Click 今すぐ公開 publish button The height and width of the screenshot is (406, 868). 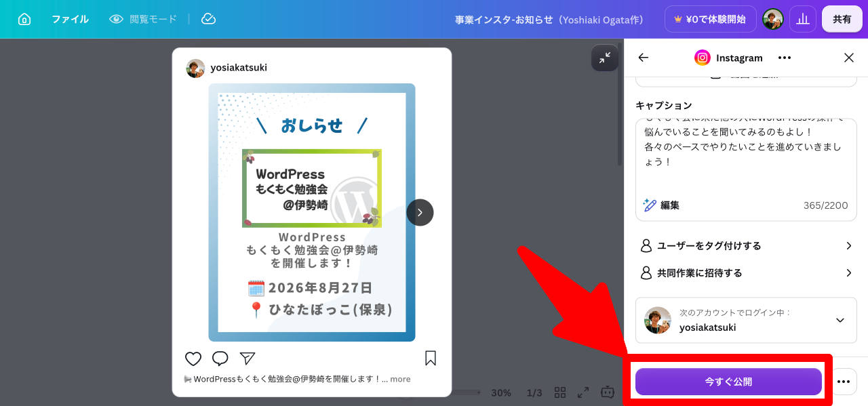(x=728, y=382)
